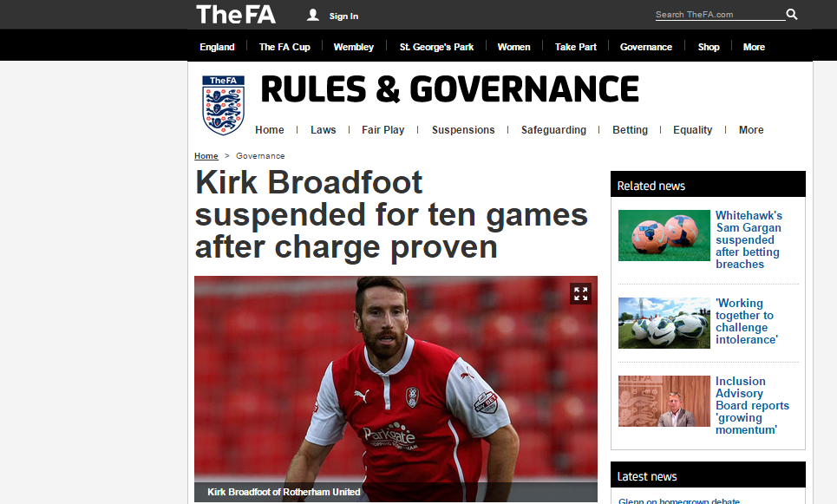Open TheFA logo in top bar
Screen dimensions: 837x504
tap(236, 15)
